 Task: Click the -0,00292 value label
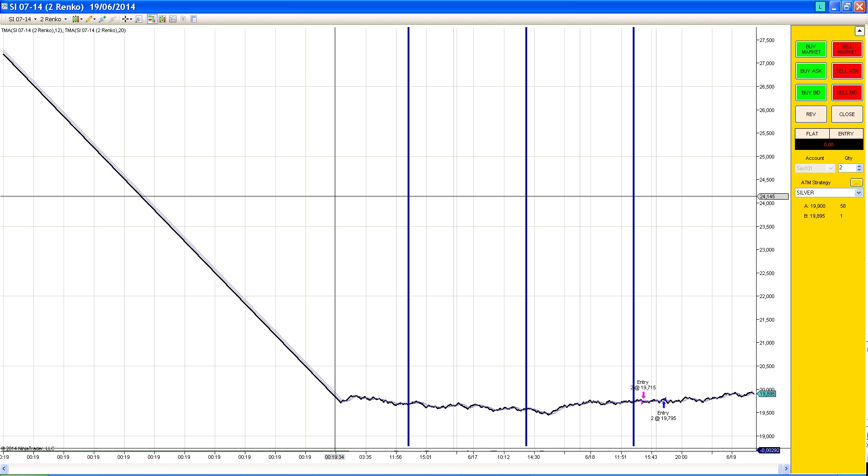[769, 450]
